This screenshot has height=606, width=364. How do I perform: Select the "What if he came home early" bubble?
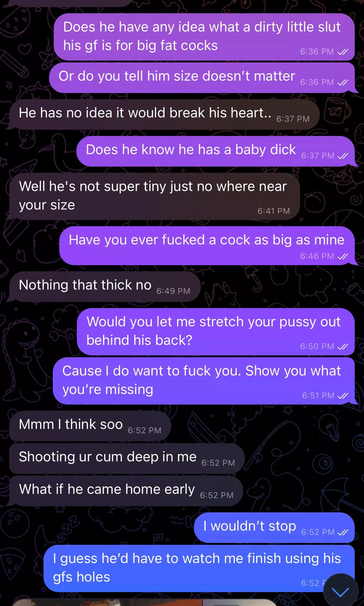point(126,491)
